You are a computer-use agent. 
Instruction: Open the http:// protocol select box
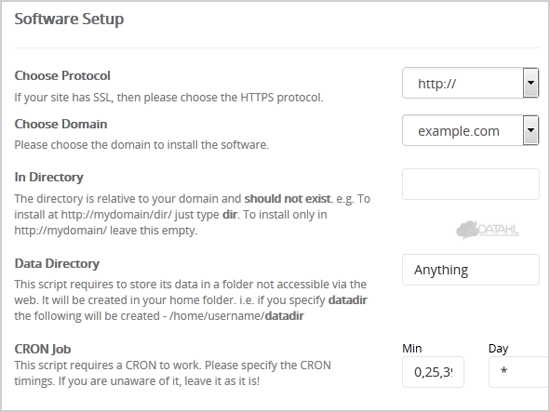click(x=470, y=83)
